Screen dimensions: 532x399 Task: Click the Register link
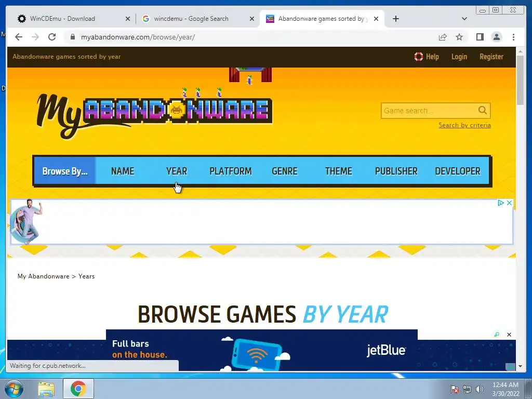click(x=491, y=57)
